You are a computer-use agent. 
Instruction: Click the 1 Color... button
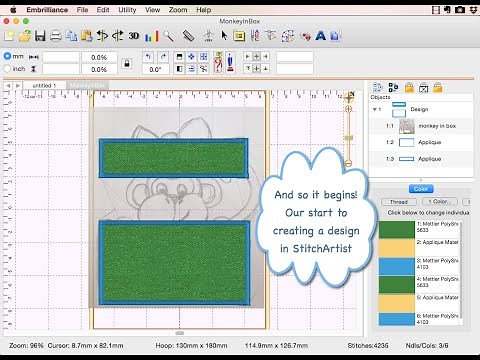[440, 202]
